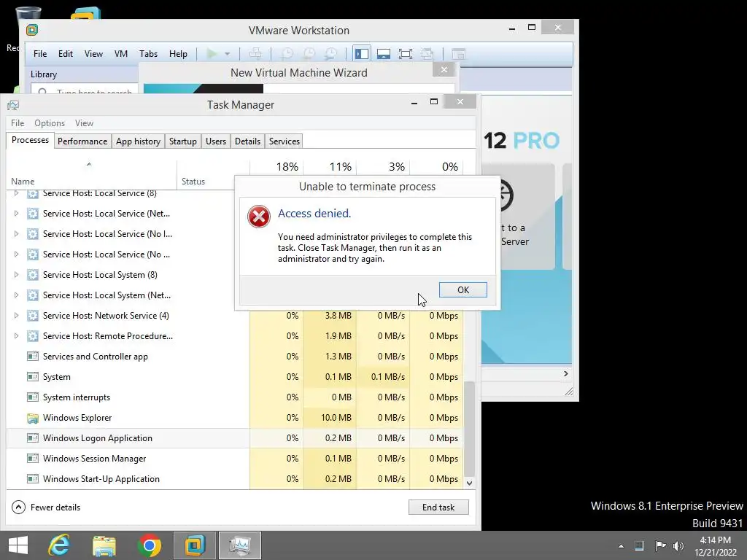The image size is (747, 560).
Task: Open VMware View menu
Action: [93, 54]
